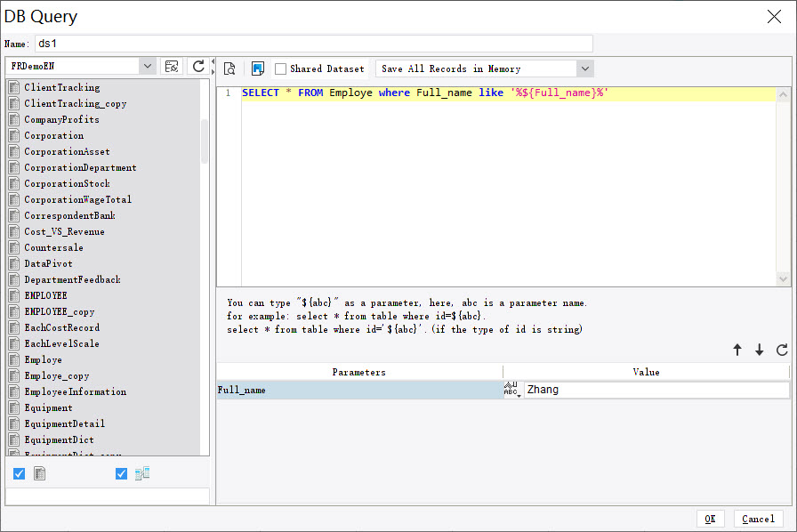
Task: Click the table icon next to the first bottom checkbox
Action: (x=40, y=473)
